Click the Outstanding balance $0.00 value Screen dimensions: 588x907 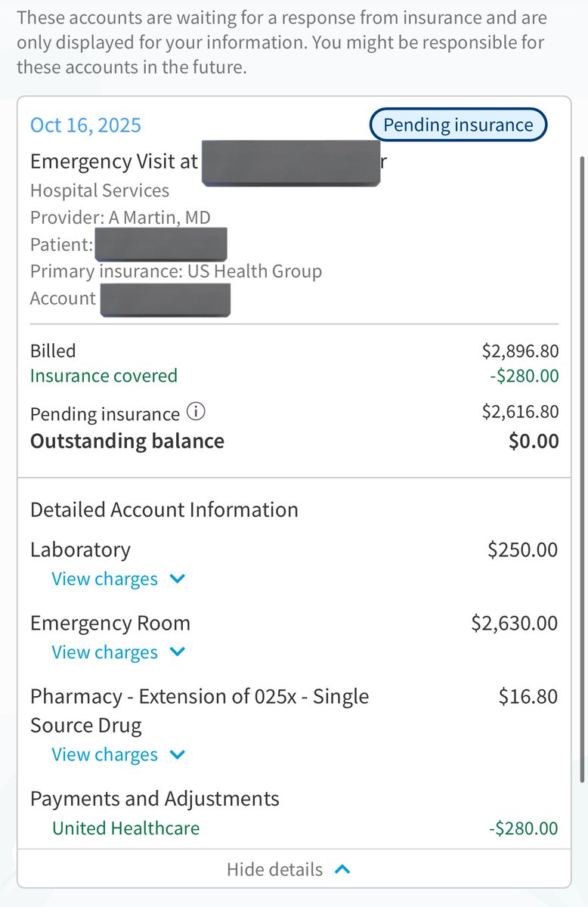[534, 441]
